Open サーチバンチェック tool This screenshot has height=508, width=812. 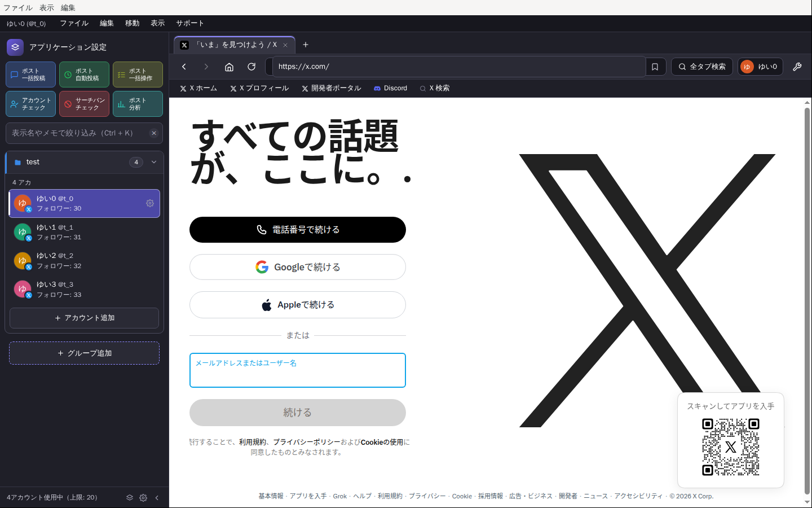pos(84,104)
